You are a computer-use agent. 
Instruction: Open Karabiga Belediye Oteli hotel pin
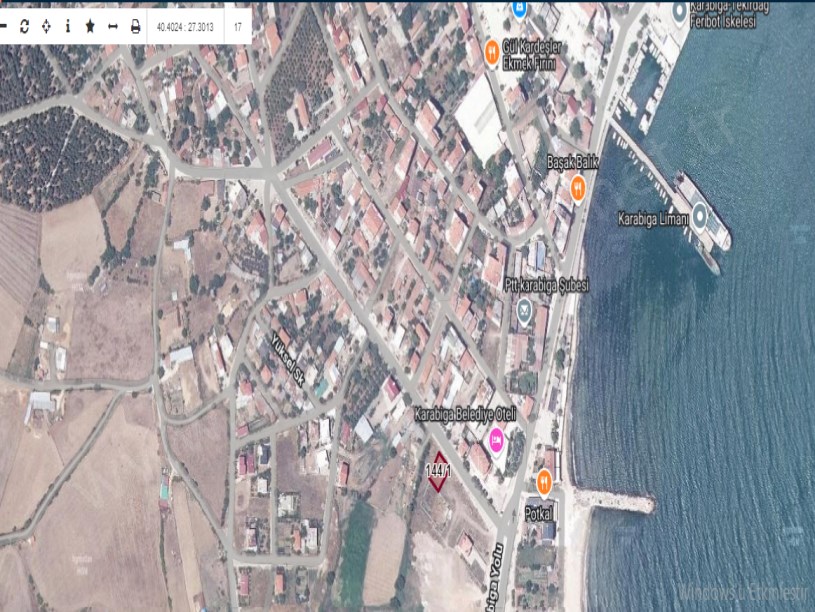(x=496, y=438)
